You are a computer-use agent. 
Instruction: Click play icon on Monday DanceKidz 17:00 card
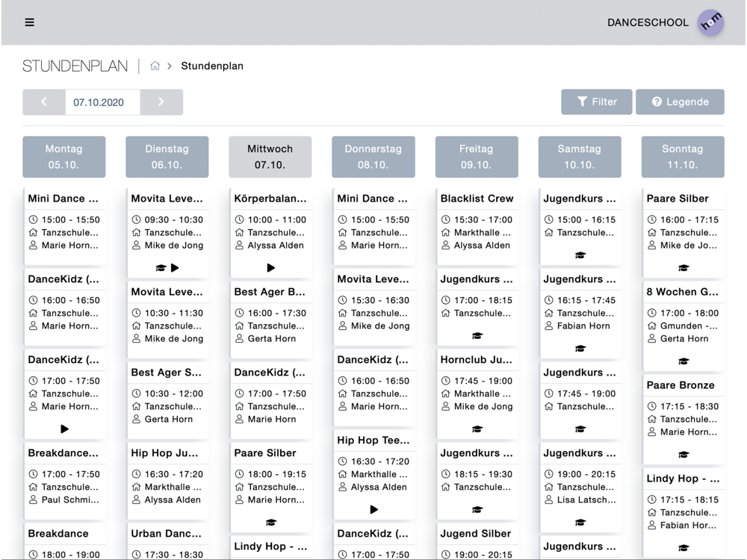[x=64, y=429]
